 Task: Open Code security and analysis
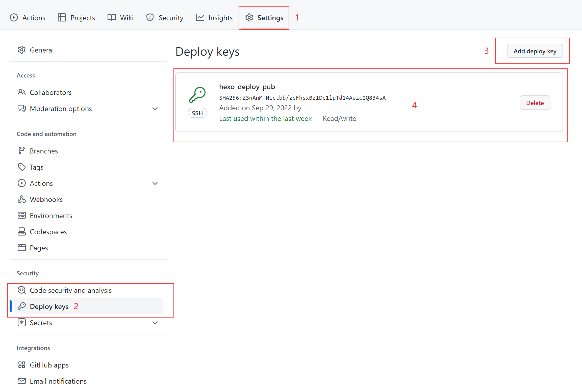pos(88,290)
